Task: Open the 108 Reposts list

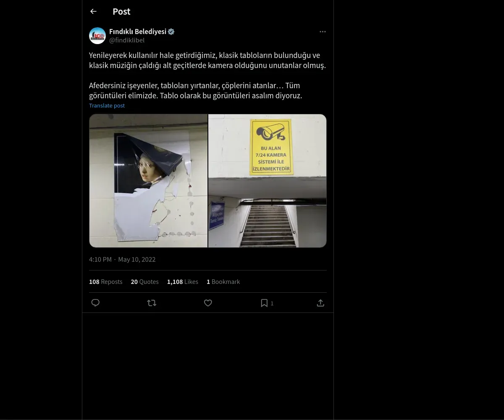Action: [x=105, y=281]
